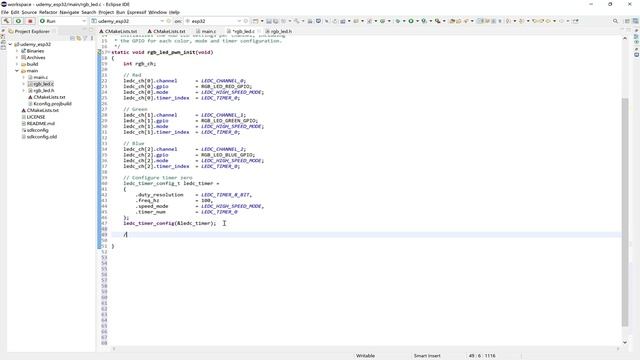The image size is (640, 360).
Task: Collapse the udemy_esp32 project node
Action: pos(10,44)
